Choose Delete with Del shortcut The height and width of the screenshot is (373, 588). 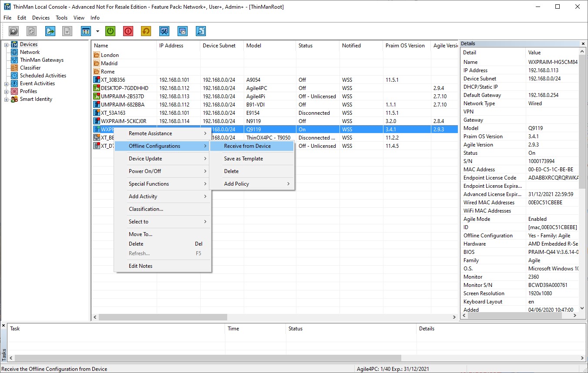(x=163, y=244)
